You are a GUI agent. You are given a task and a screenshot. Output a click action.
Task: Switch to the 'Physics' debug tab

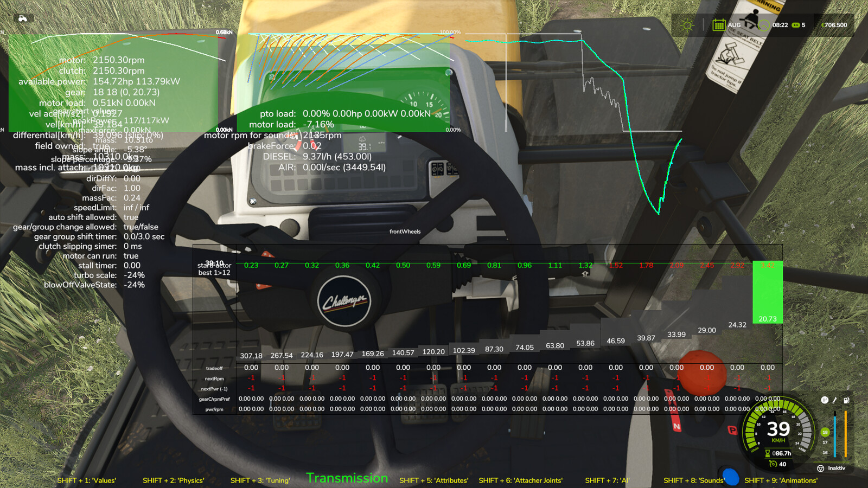pos(173,480)
